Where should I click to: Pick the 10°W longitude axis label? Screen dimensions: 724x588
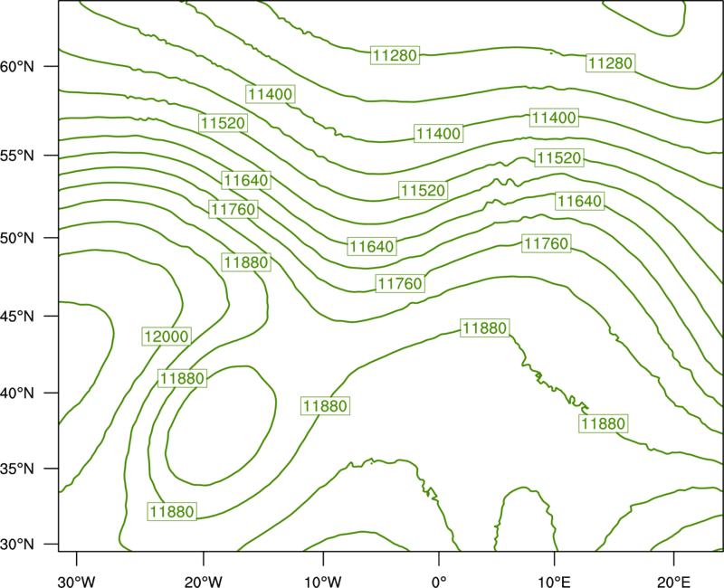pos(323,582)
